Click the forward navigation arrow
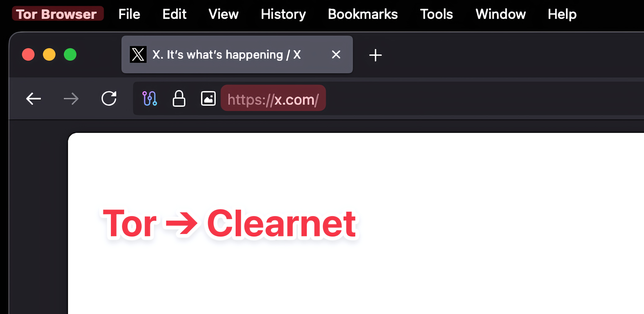The height and width of the screenshot is (314, 644). point(71,99)
